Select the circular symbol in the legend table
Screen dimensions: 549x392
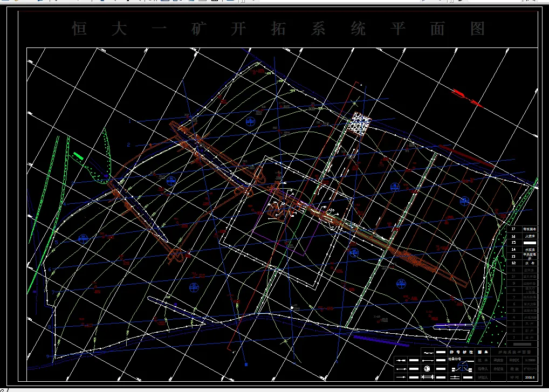click(x=427, y=369)
